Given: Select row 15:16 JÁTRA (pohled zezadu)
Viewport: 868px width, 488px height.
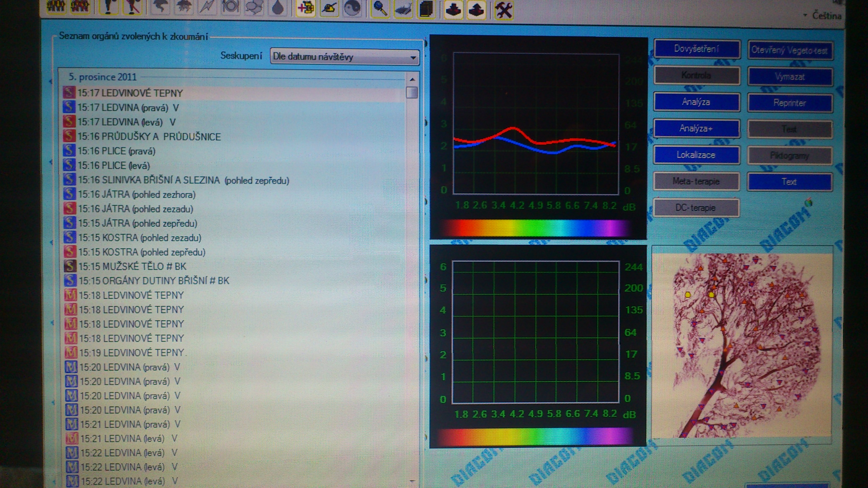Looking at the screenshot, I should click(x=234, y=209).
